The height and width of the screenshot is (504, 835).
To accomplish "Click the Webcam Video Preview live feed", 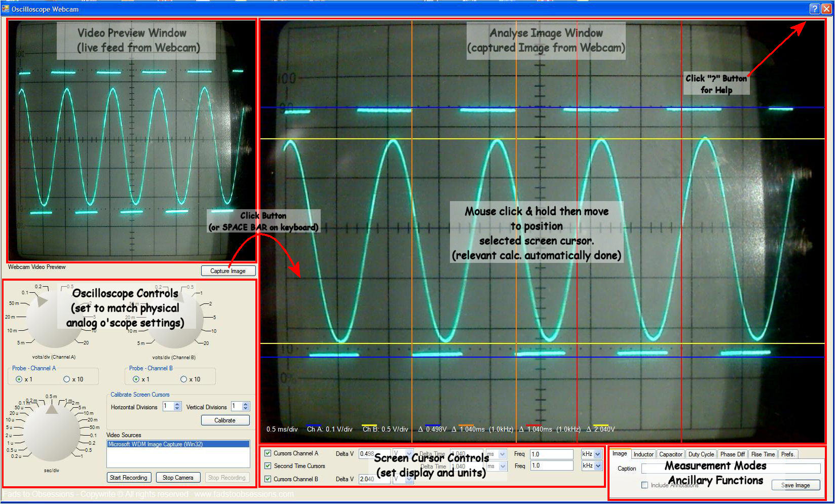I will [132, 141].
